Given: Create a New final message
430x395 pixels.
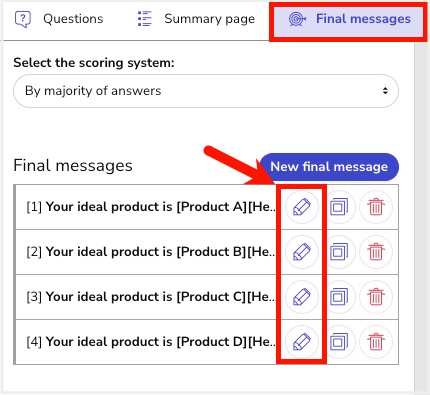Looking at the screenshot, I should point(329,167).
